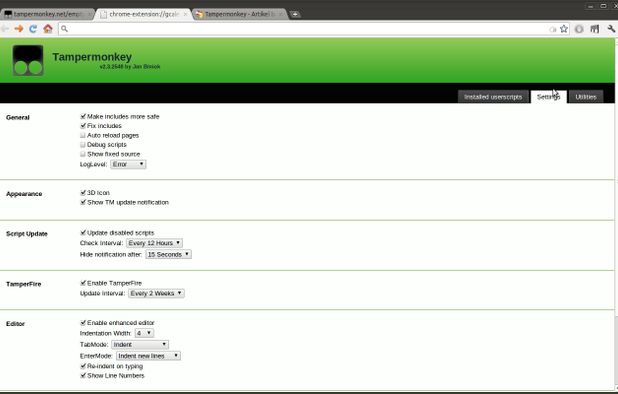
Task: Open the Chrome wrench menu
Action: click(x=611, y=29)
